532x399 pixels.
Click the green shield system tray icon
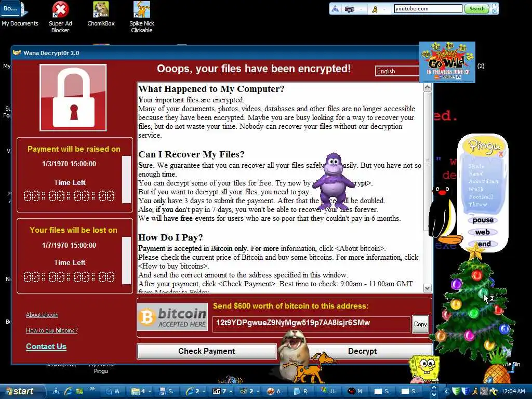(x=456, y=392)
